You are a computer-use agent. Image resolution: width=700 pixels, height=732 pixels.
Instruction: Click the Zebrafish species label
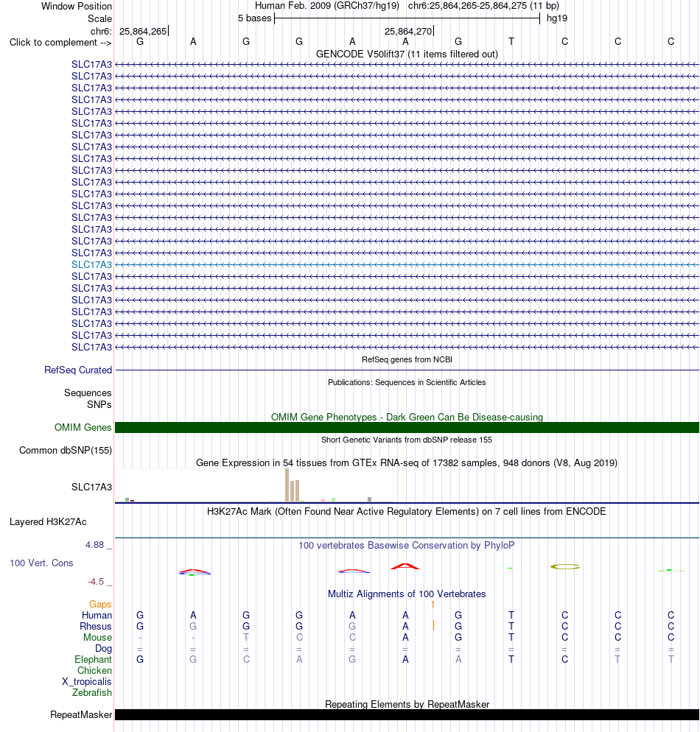[92, 693]
